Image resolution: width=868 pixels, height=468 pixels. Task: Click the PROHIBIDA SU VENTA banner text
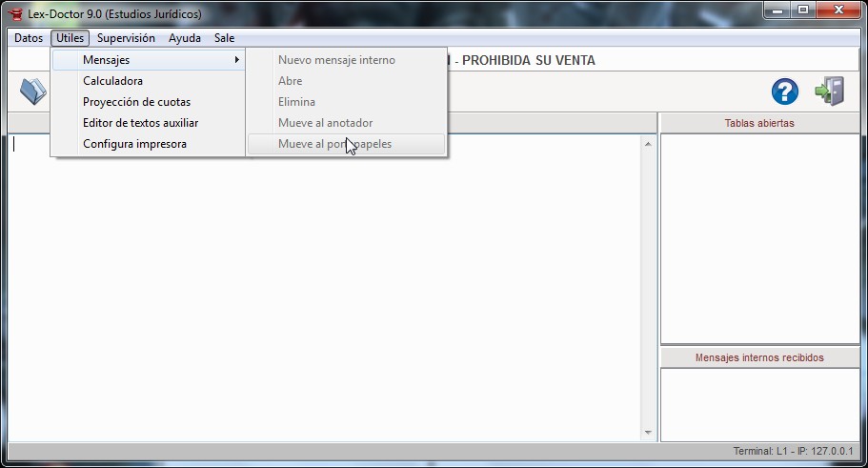pos(529,60)
